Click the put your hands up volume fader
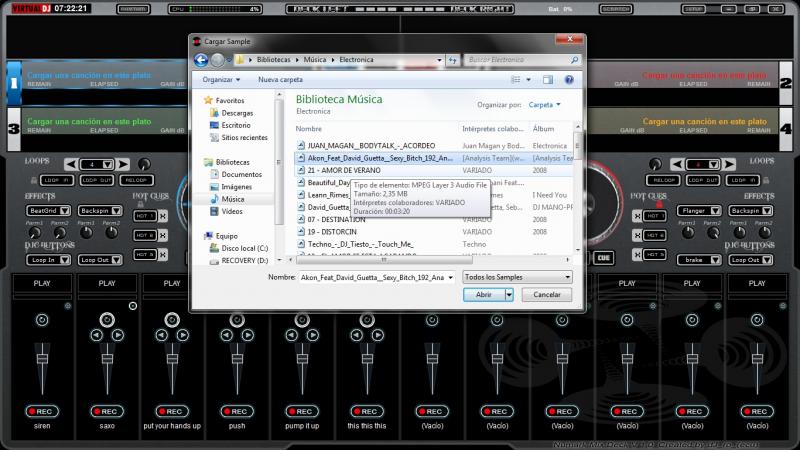Screen dimensions: 800x450 point(172,358)
